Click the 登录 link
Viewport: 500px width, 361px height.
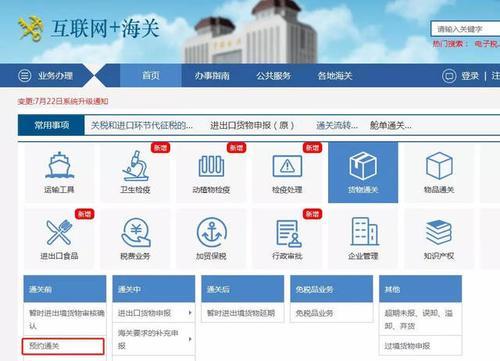(x=470, y=76)
